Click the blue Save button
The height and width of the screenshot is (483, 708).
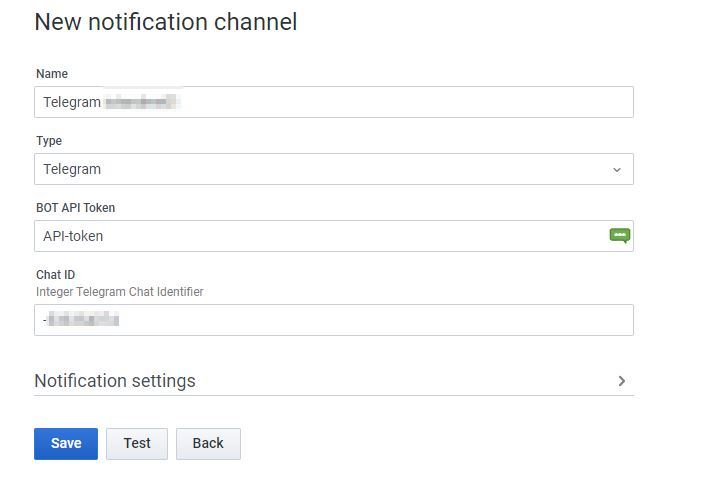(x=66, y=444)
